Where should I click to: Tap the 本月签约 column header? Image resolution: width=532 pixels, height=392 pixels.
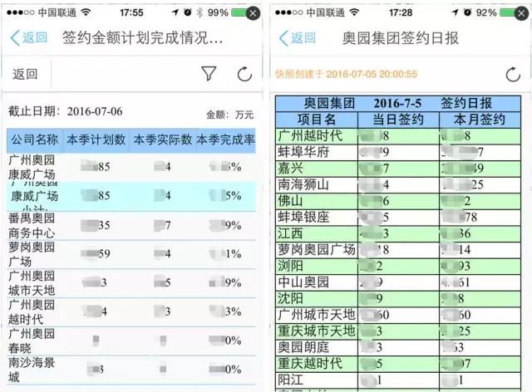480,120
